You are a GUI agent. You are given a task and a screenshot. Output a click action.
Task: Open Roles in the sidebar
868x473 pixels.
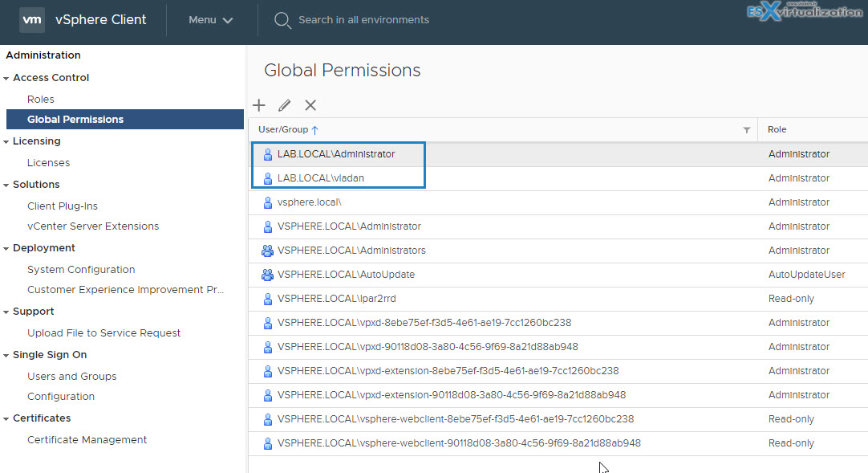click(x=41, y=100)
